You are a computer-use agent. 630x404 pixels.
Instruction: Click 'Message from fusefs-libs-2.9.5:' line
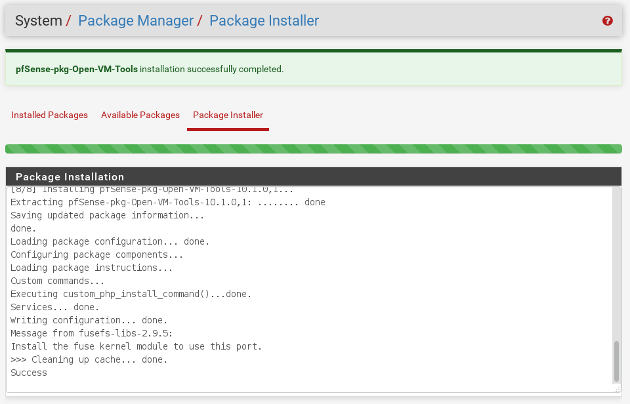(x=91, y=333)
